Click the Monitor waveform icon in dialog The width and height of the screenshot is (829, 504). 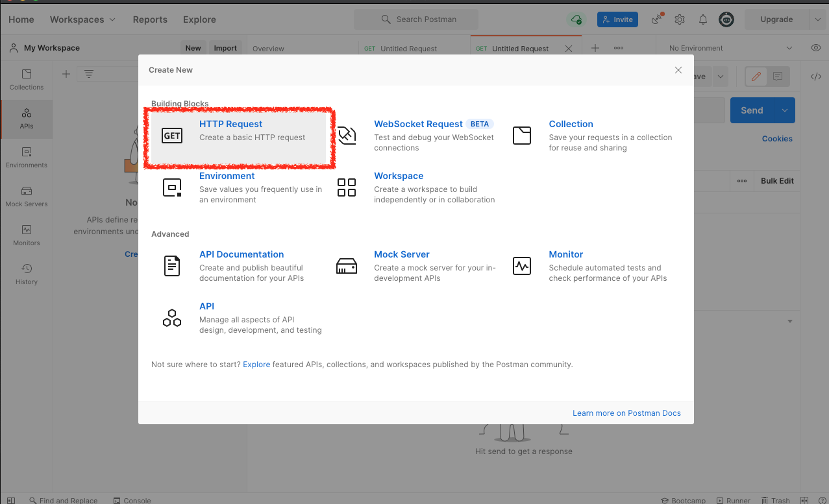(522, 266)
